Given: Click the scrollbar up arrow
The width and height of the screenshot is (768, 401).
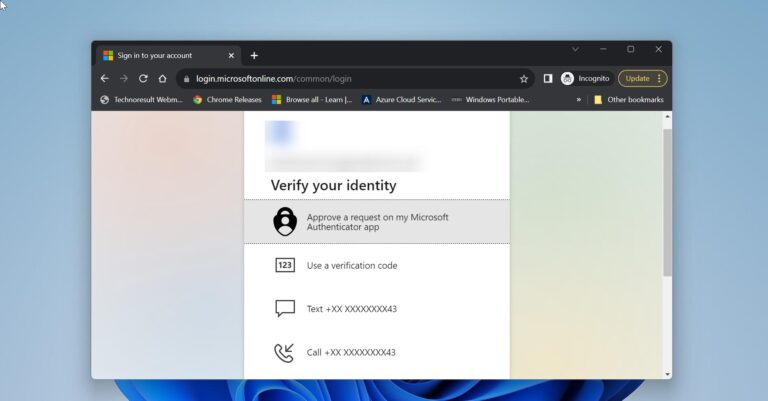Looking at the screenshot, I should 667,117.
